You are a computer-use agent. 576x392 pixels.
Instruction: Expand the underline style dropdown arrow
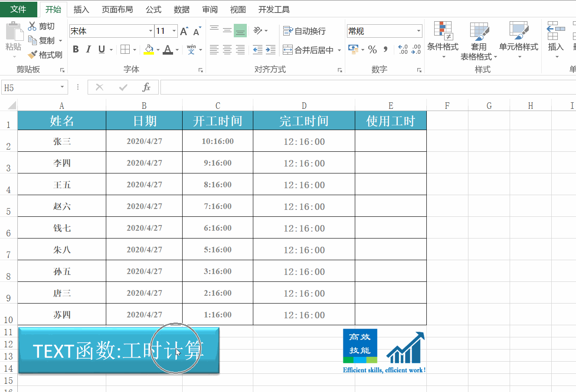[111, 50]
